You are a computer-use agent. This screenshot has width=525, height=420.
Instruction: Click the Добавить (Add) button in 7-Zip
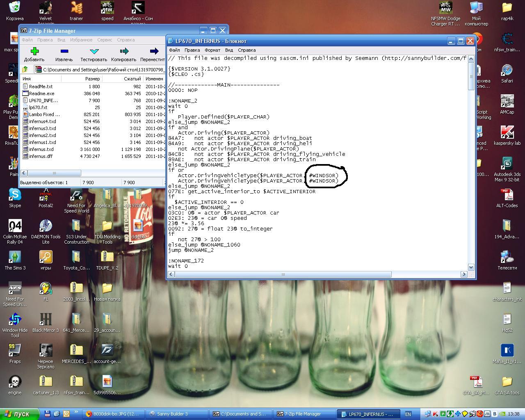(x=34, y=54)
